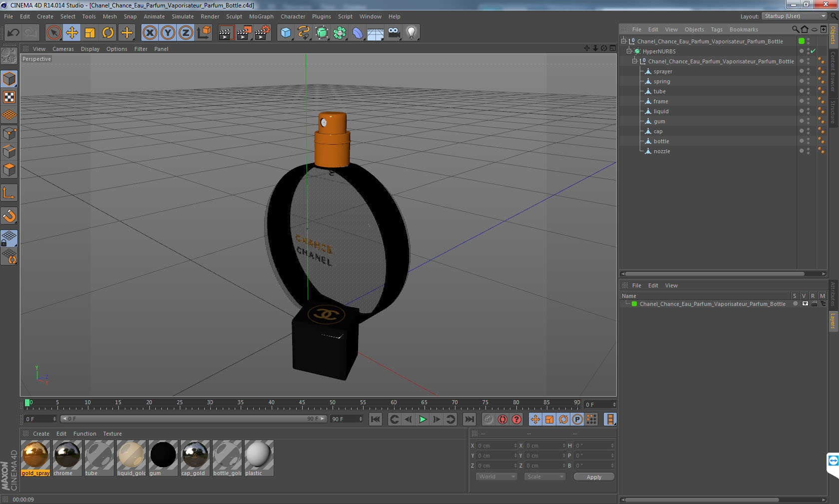Open material manager Function menu

[84, 434]
